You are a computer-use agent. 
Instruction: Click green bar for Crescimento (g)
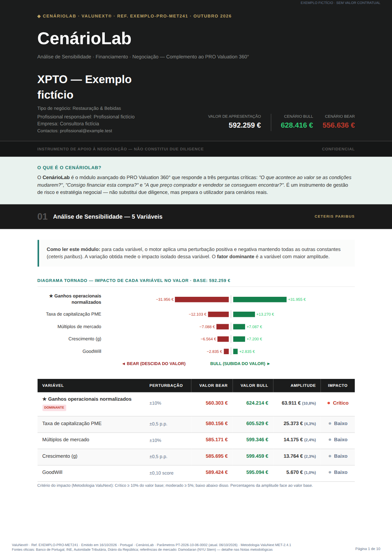click(x=239, y=339)
